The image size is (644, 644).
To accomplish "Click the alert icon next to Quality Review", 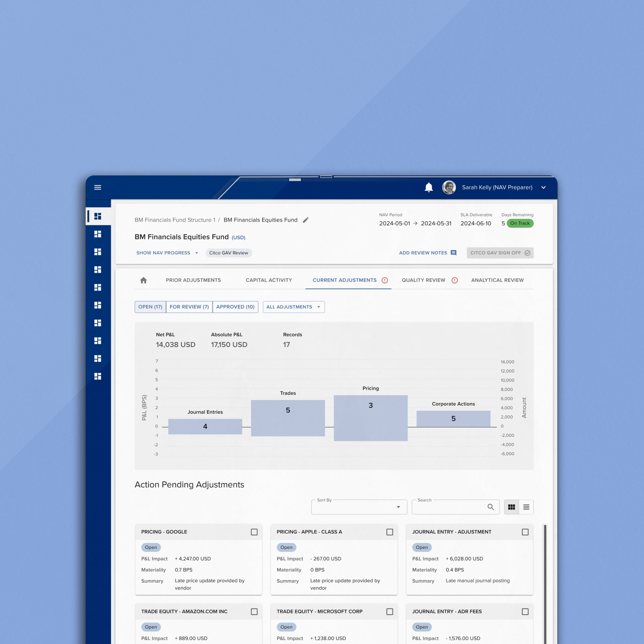I will pos(455,280).
